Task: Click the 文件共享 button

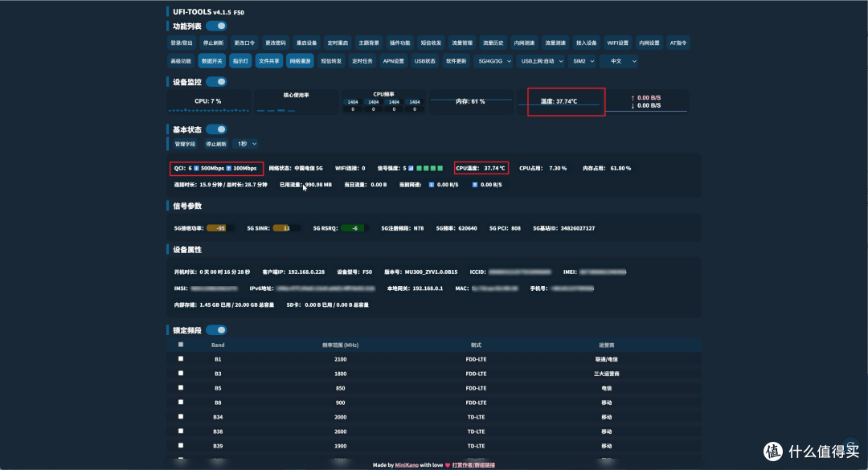Action: pos(269,61)
